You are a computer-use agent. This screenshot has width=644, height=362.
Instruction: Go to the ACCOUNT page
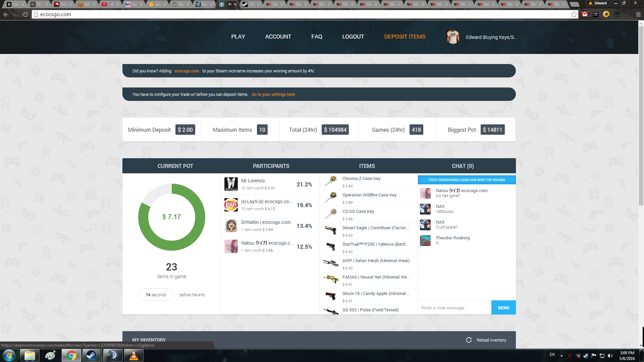click(x=278, y=37)
